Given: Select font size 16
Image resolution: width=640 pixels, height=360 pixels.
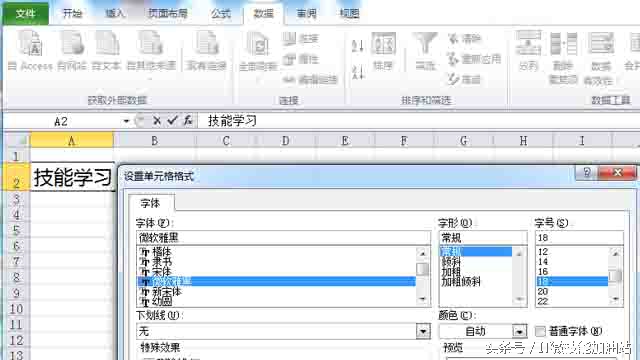Looking at the screenshot, I should click(x=543, y=271).
